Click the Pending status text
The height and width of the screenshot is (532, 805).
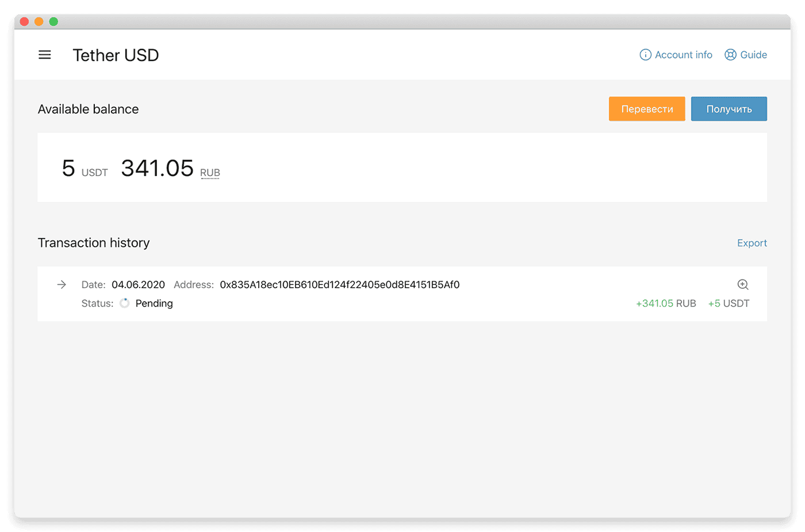tap(154, 303)
